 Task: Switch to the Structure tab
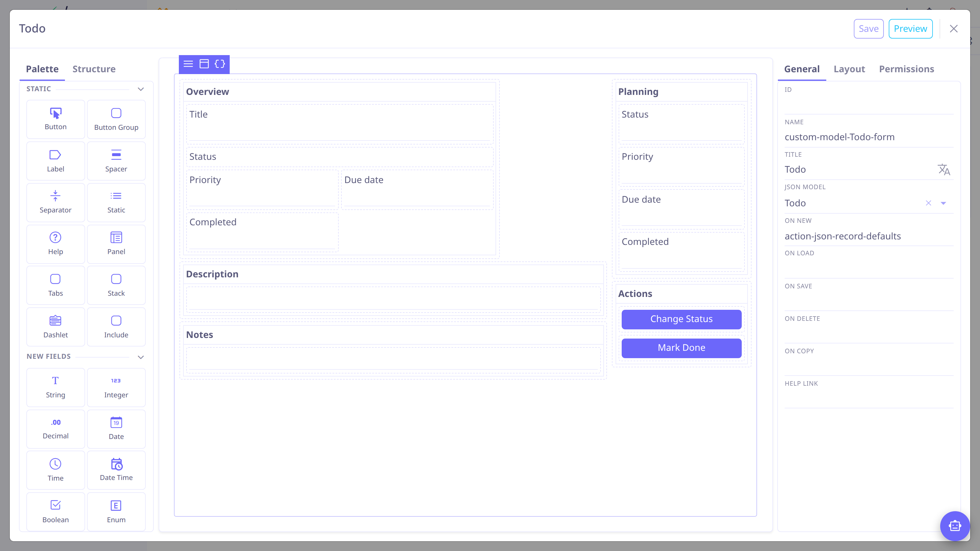94,69
